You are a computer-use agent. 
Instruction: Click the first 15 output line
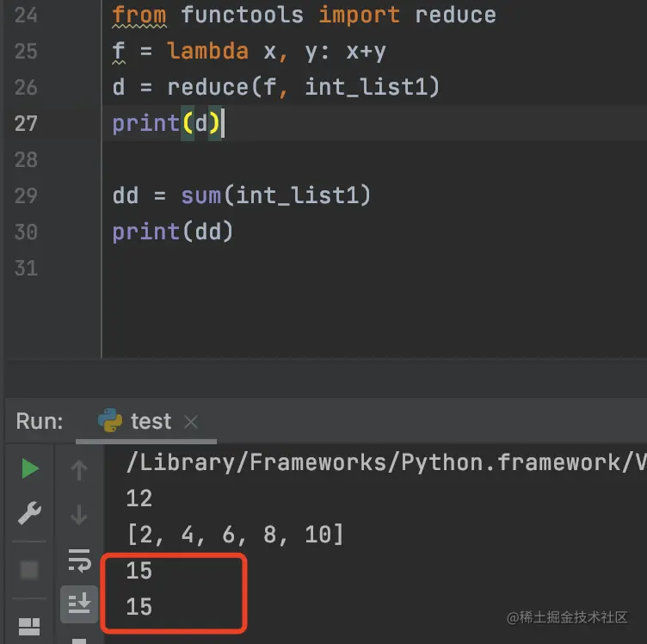(139, 571)
